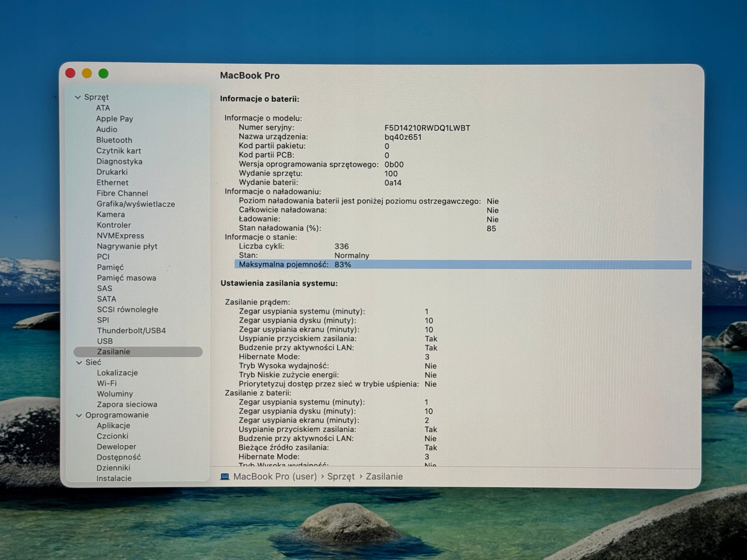Select SATA in the sidebar
The height and width of the screenshot is (560, 747).
coord(107,299)
